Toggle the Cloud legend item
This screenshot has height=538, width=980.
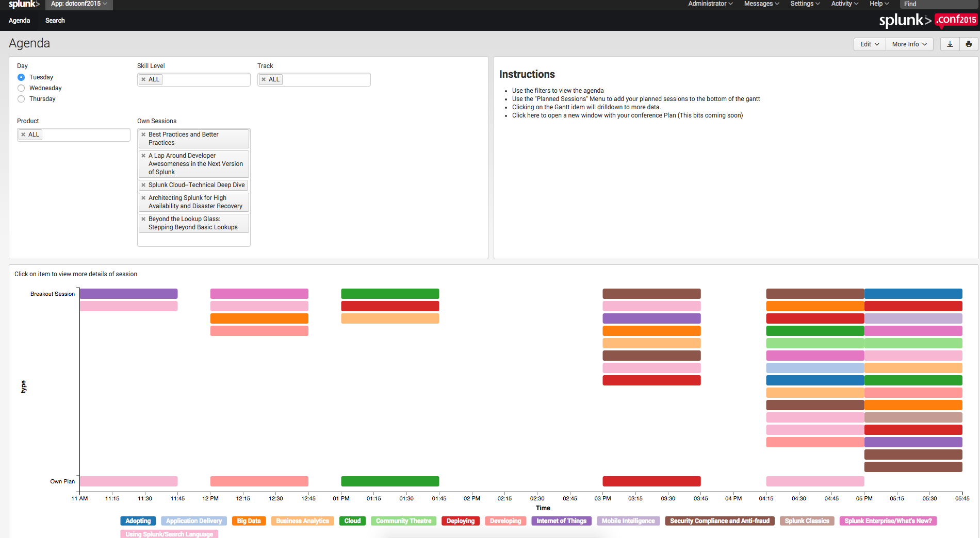coord(353,521)
